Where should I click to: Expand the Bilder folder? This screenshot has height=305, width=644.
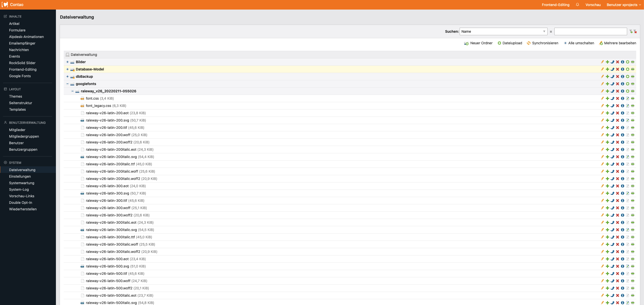tap(67, 62)
